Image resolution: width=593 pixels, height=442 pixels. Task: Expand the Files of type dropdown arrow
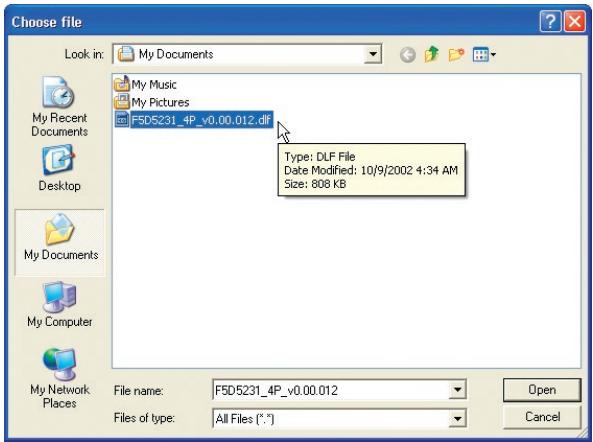pos(457,419)
